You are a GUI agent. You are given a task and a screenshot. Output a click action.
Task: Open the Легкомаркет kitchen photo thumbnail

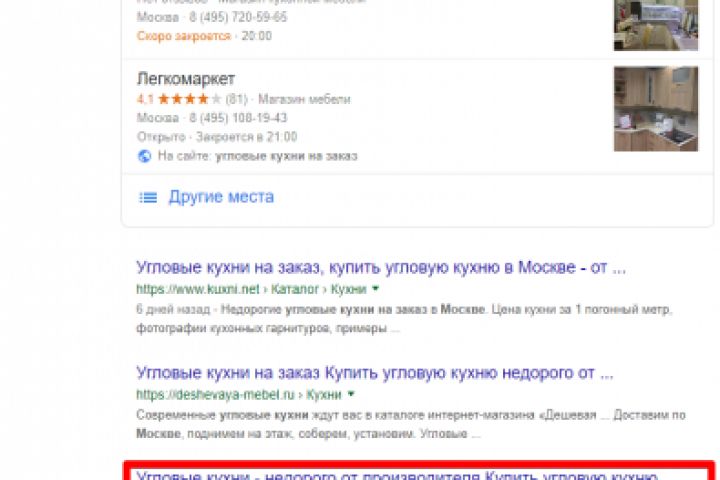656,109
